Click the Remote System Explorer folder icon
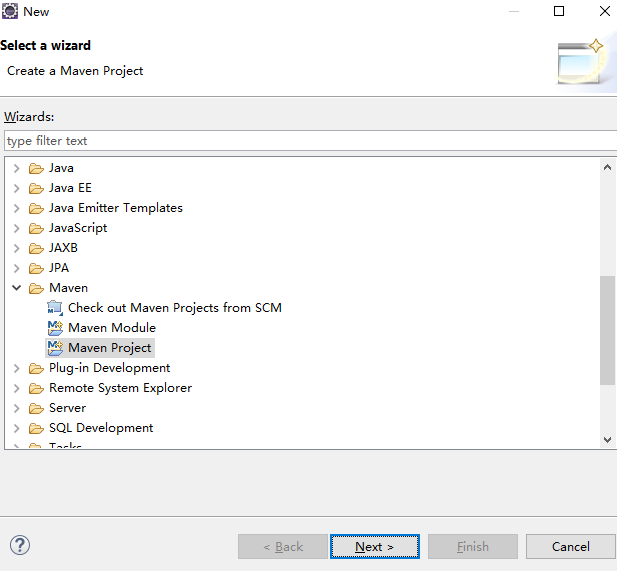Image resolution: width=617 pixels, height=571 pixels. click(x=36, y=388)
